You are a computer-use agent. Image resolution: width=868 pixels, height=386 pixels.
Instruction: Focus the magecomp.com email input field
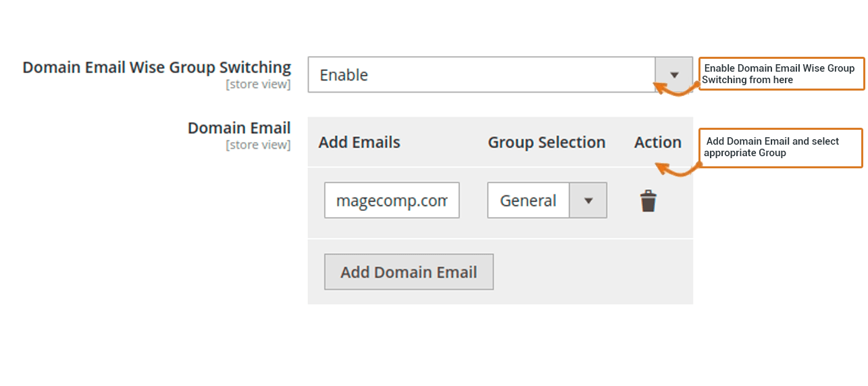point(392,200)
